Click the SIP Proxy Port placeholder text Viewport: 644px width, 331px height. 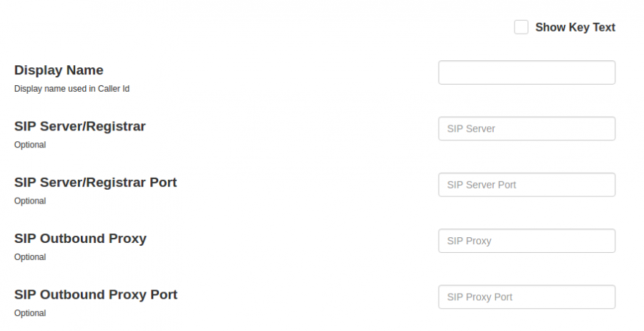point(479,297)
